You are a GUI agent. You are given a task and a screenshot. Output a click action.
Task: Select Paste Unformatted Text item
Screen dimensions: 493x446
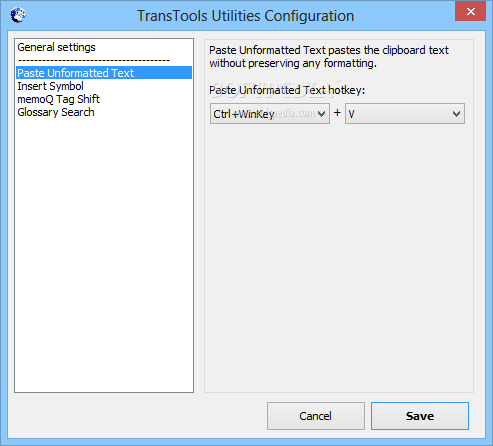104,73
